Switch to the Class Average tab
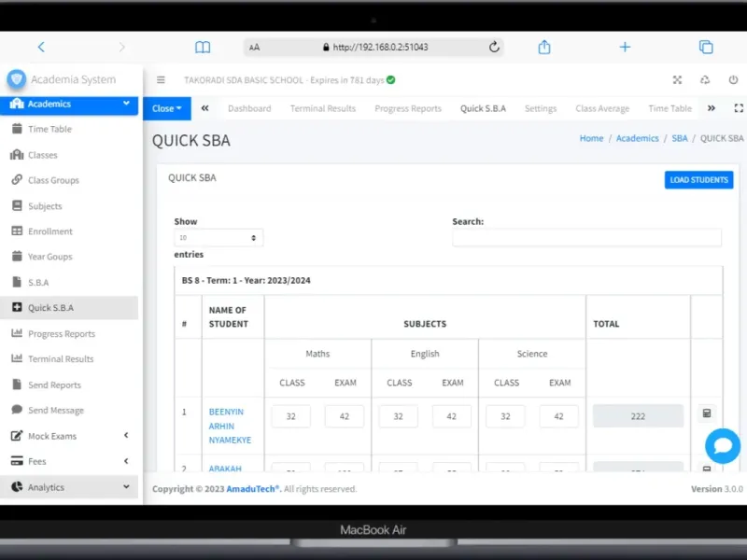Viewport: 747px width, 560px height. point(602,108)
